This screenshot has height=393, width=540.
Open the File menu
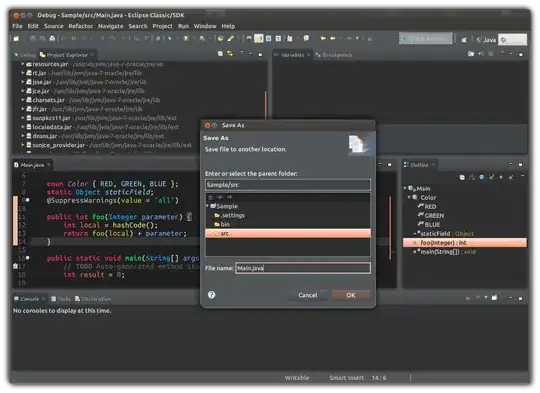tap(17, 26)
